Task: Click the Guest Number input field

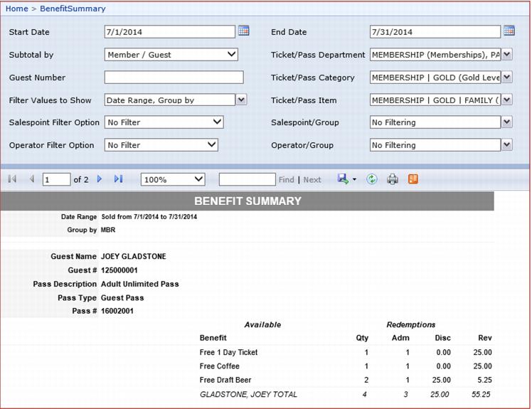Action: pos(174,78)
